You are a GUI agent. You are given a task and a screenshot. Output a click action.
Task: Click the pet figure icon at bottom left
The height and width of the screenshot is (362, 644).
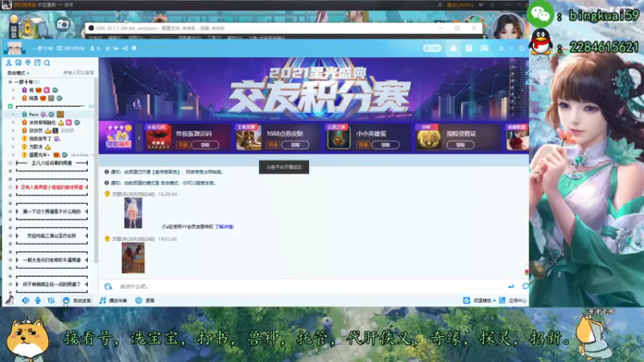10,300
